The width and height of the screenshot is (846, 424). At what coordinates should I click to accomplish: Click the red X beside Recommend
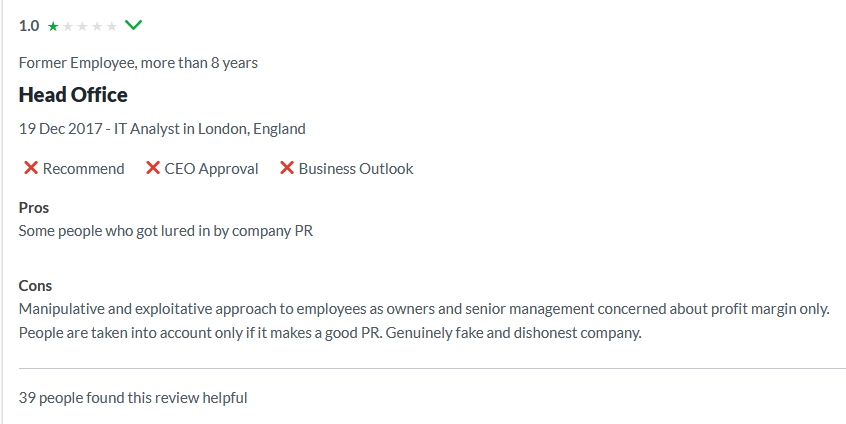(31, 168)
